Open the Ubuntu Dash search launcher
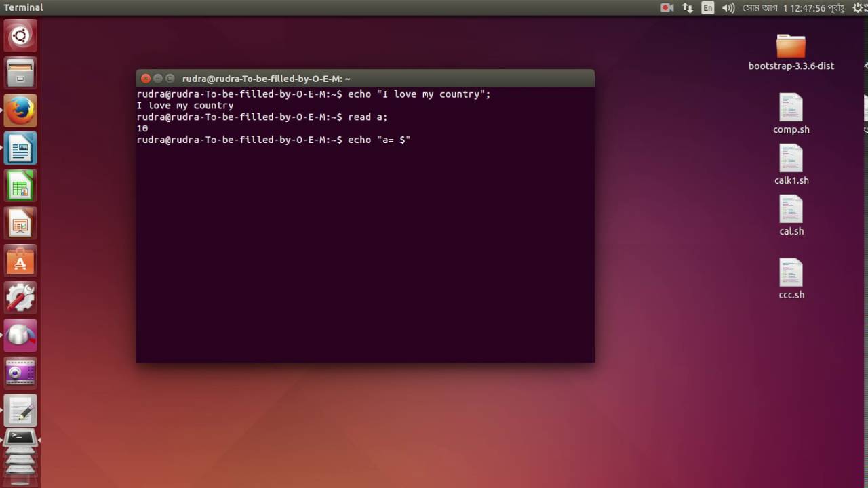 (x=20, y=36)
